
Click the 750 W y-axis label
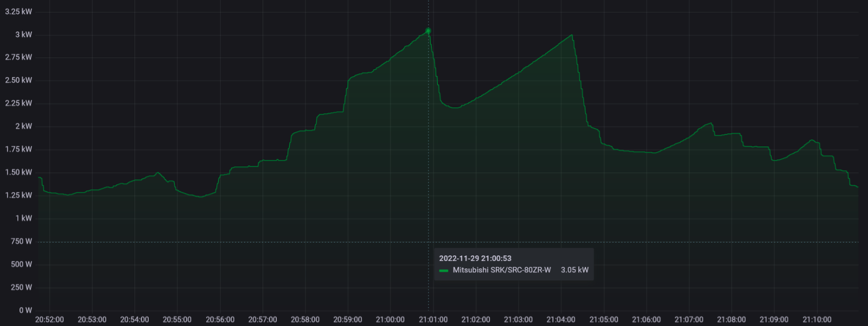(x=21, y=241)
